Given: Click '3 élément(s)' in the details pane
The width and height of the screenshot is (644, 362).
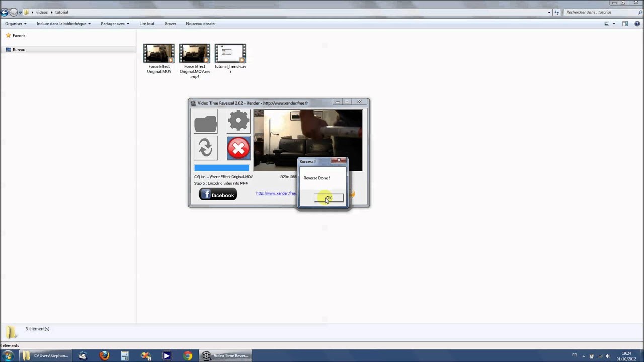Looking at the screenshot, I should pyautogui.click(x=37, y=329).
